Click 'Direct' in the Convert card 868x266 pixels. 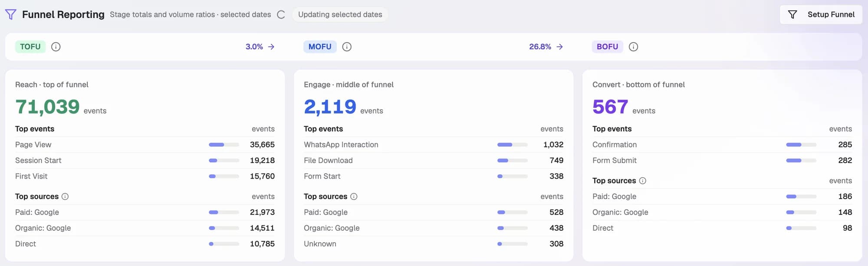pos(603,228)
